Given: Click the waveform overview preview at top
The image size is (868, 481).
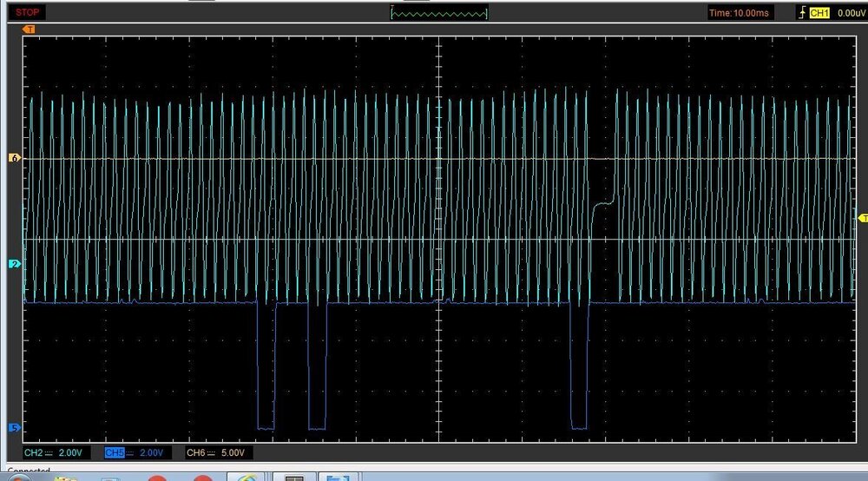Looking at the screenshot, I should point(439,13).
